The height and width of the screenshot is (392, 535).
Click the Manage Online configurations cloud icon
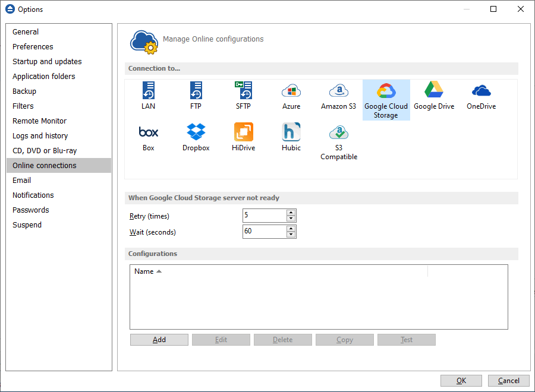144,42
